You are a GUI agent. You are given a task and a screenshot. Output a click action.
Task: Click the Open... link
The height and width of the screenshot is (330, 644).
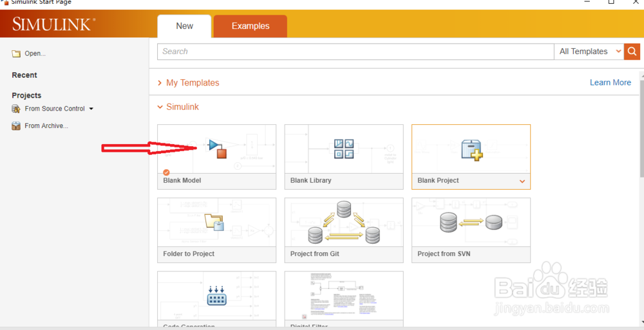point(35,53)
